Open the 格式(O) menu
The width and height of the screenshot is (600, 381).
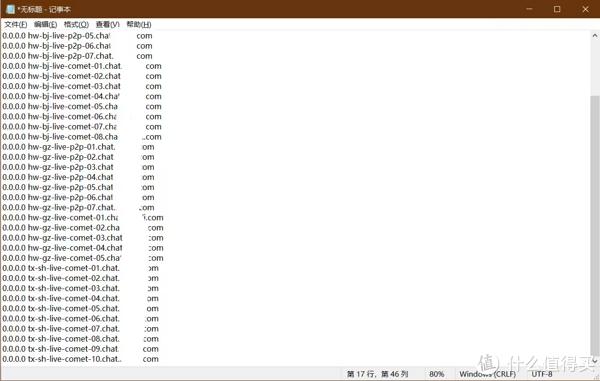click(76, 24)
